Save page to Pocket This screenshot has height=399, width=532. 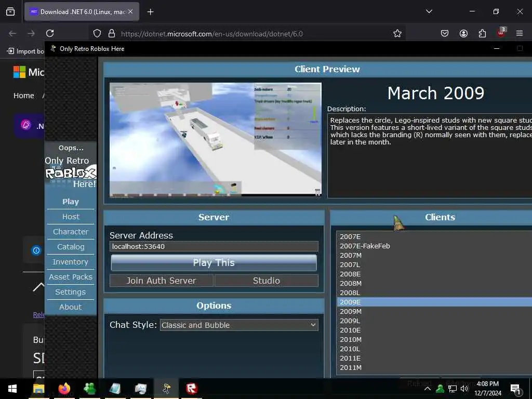[445, 33]
